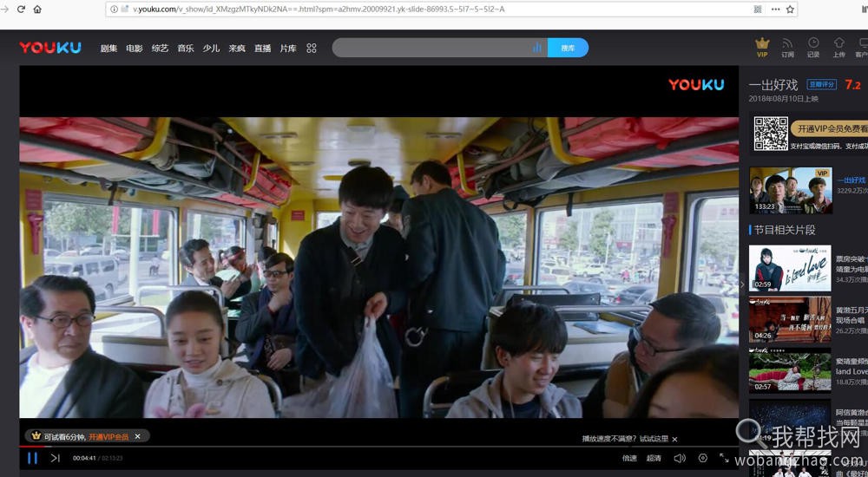
Task: Open the VIP crown icon
Action: pyautogui.click(x=762, y=47)
